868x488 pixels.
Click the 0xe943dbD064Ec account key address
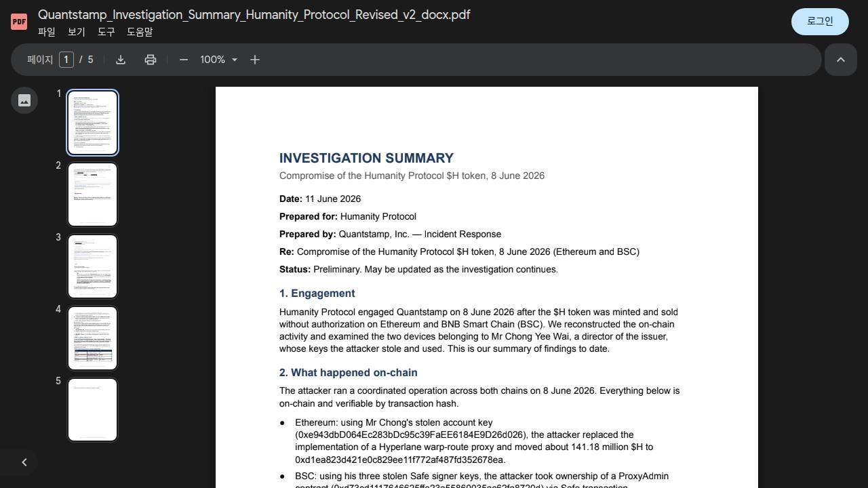coord(410,435)
